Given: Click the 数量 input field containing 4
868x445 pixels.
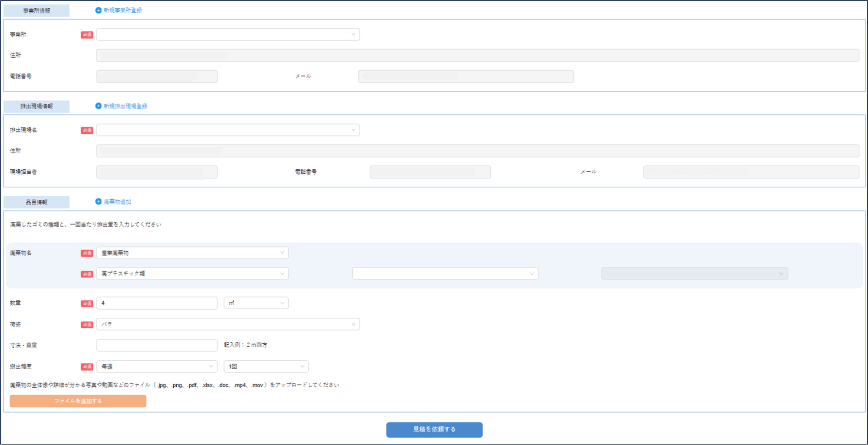Looking at the screenshot, I should click(156, 303).
